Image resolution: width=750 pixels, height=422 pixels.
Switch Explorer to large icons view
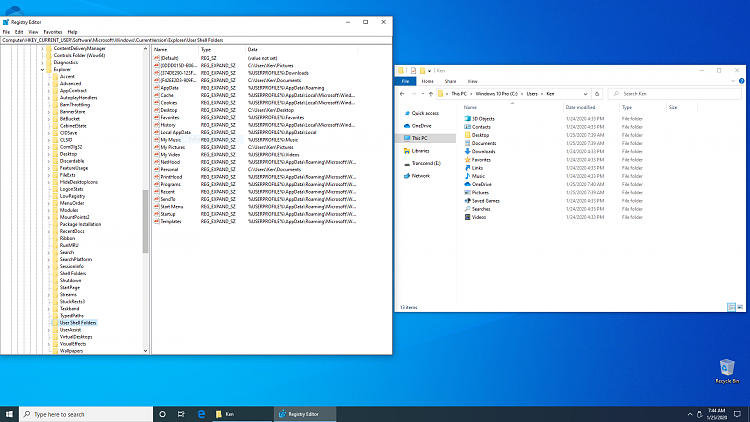coord(740,307)
